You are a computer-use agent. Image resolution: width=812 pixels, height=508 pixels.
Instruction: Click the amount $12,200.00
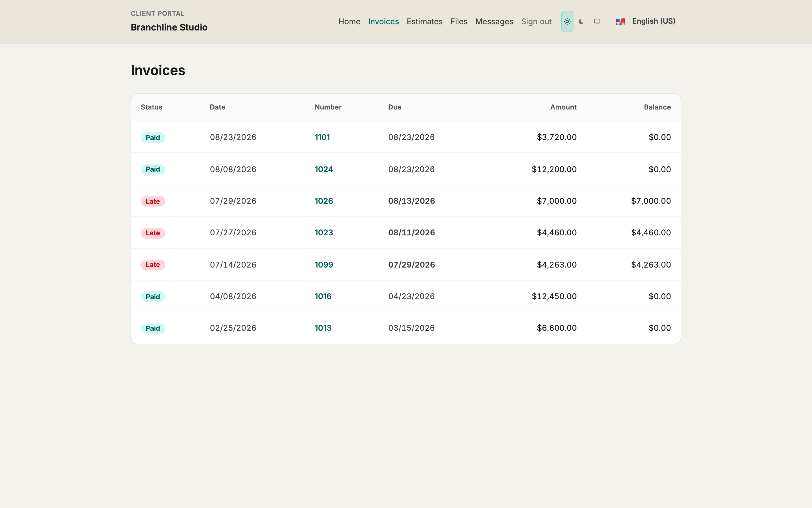(554, 169)
